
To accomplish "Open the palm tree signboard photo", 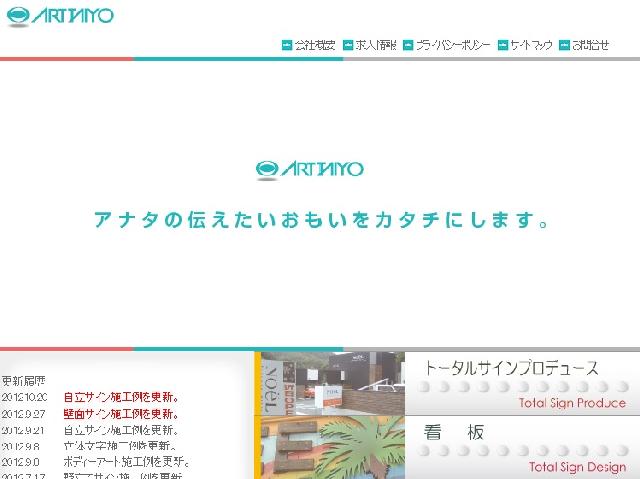I will pyautogui.click(x=333, y=448).
